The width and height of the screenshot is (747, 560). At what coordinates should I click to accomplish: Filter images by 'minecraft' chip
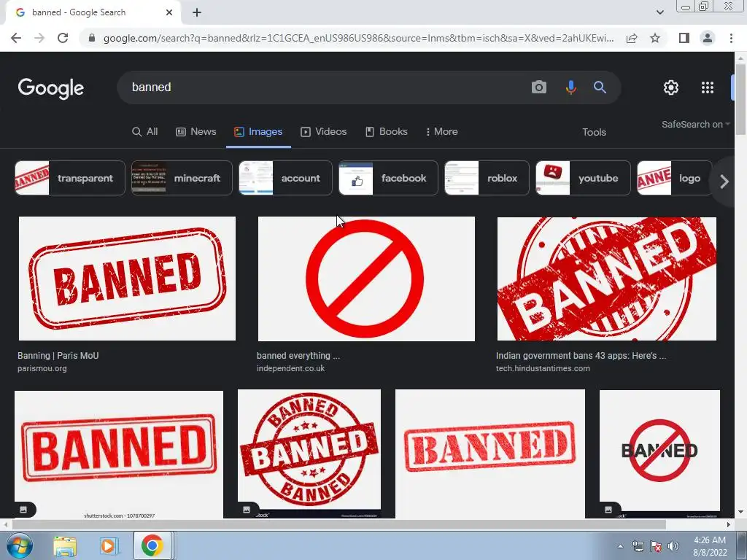(182, 178)
